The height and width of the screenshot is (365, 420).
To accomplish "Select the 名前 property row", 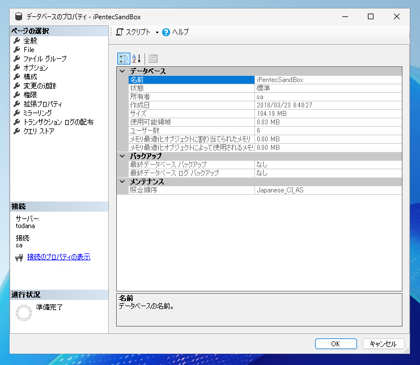I will point(265,80).
